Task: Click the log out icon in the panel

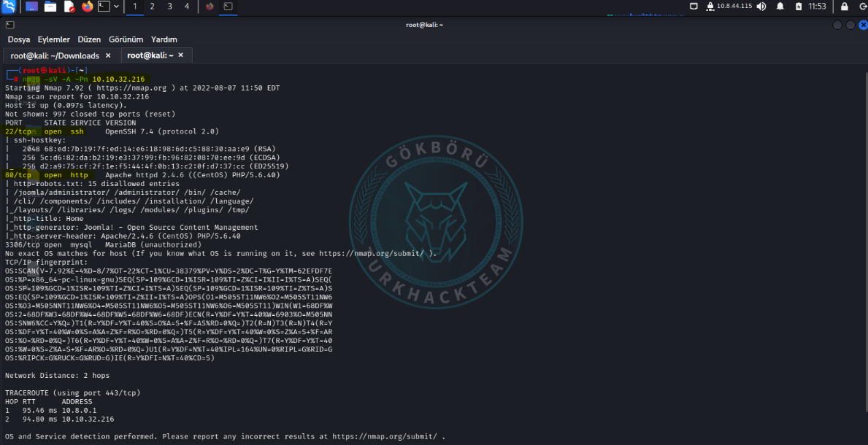Action: click(x=862, y=7)
